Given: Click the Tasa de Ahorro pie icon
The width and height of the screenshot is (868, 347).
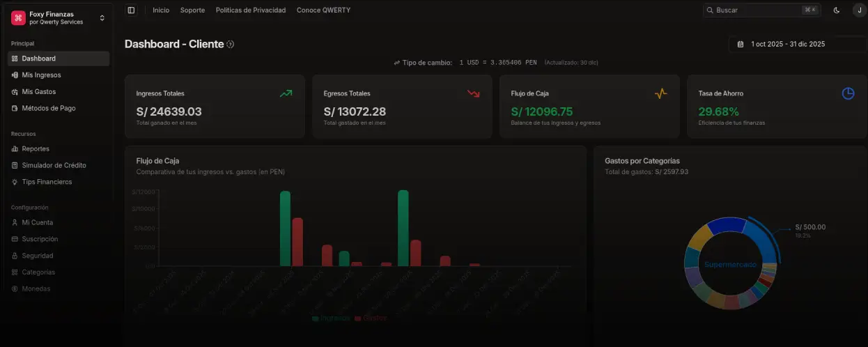Looking at the screenshot, I should click(848, 93).
